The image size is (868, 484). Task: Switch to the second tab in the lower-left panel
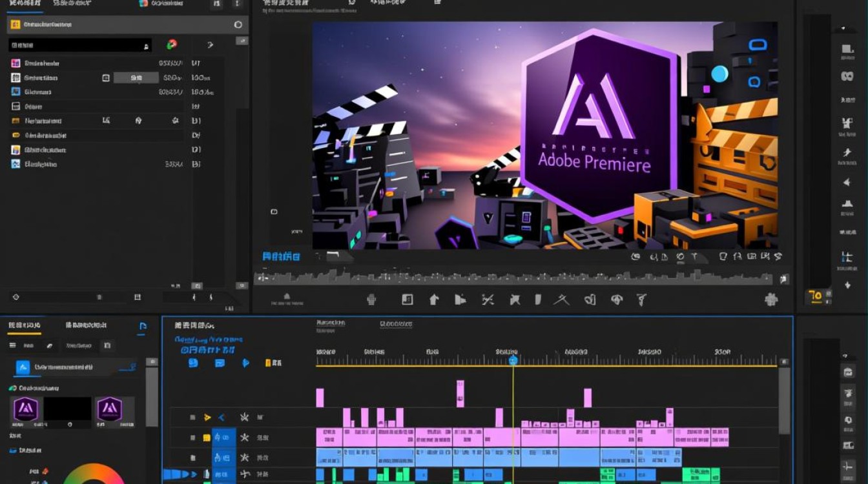tap(86, 326)
